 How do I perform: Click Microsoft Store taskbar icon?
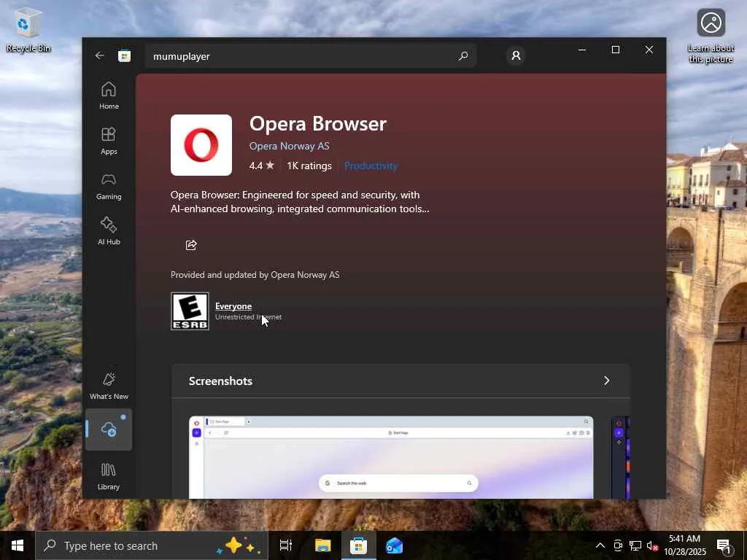[x=358, y=545]
